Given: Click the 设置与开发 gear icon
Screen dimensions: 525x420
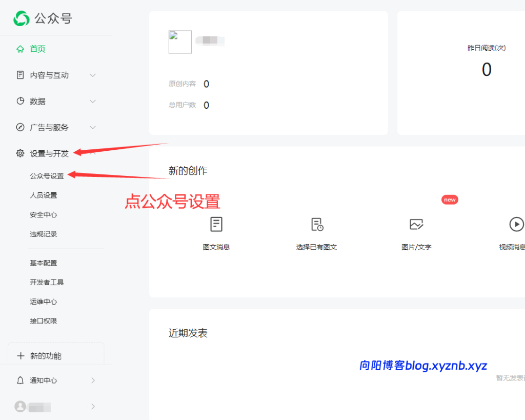Looking at the screenshot, I should (x=19, y=153).
